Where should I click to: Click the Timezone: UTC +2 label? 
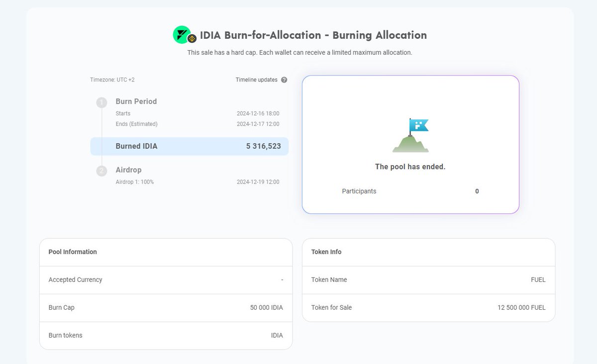click(112, 80)
